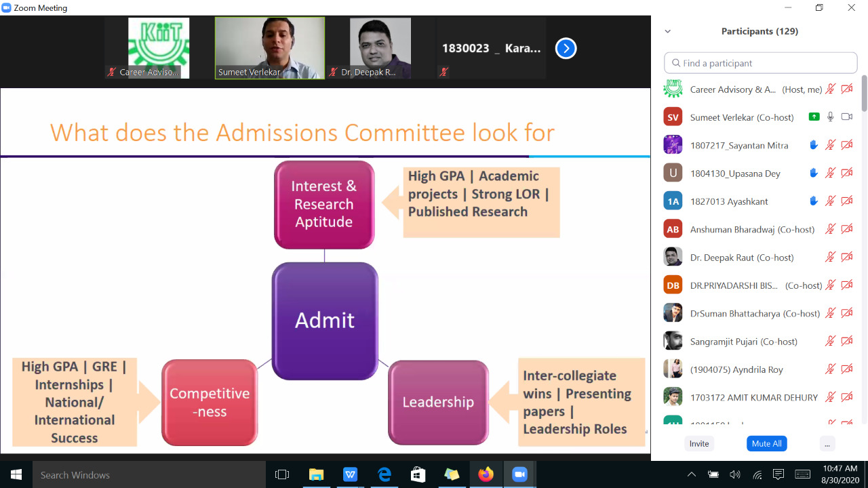Image resolution: width=868 pixels, height=488 pixels.
Task: Click the Find a participant search field
Action: tap(760, 63)
